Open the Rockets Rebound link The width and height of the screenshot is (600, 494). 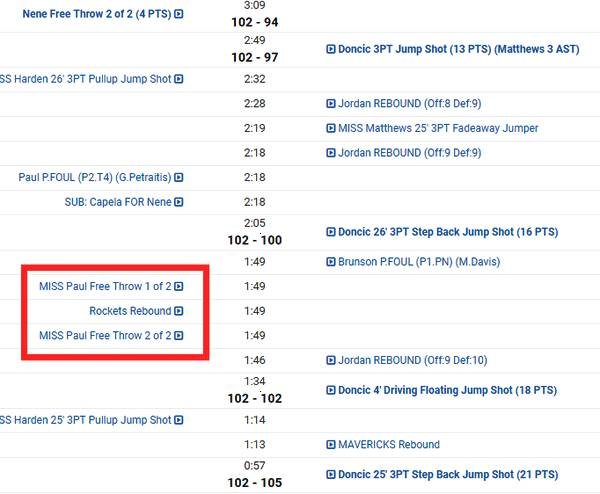(130, 311)
